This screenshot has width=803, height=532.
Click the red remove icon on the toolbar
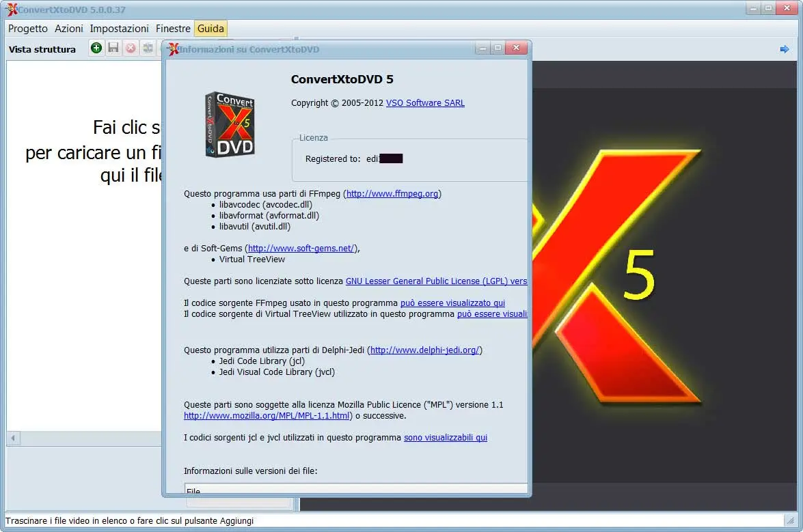pos(131,48)
